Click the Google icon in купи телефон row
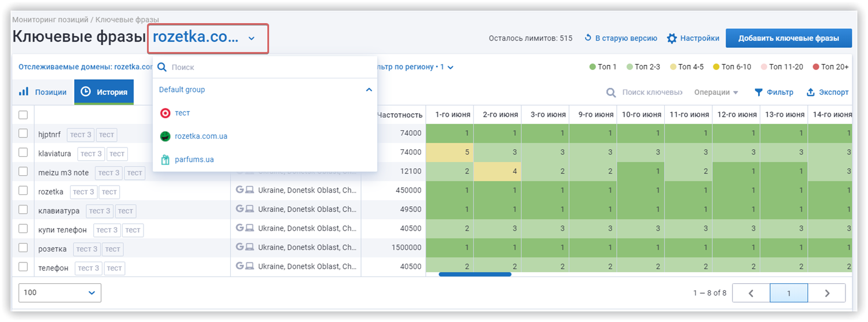Image resolution: width=868 pixels, height=322 pixels. 240,228
